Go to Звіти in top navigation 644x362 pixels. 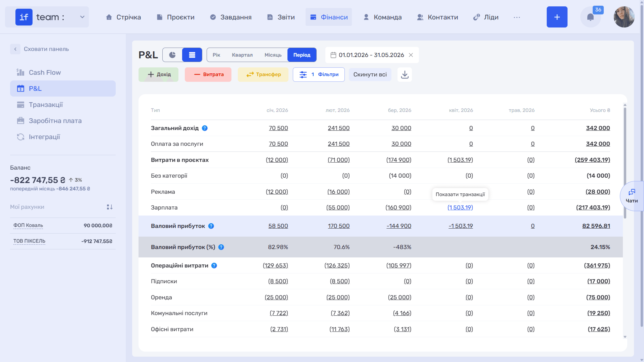tap(281, 17)
